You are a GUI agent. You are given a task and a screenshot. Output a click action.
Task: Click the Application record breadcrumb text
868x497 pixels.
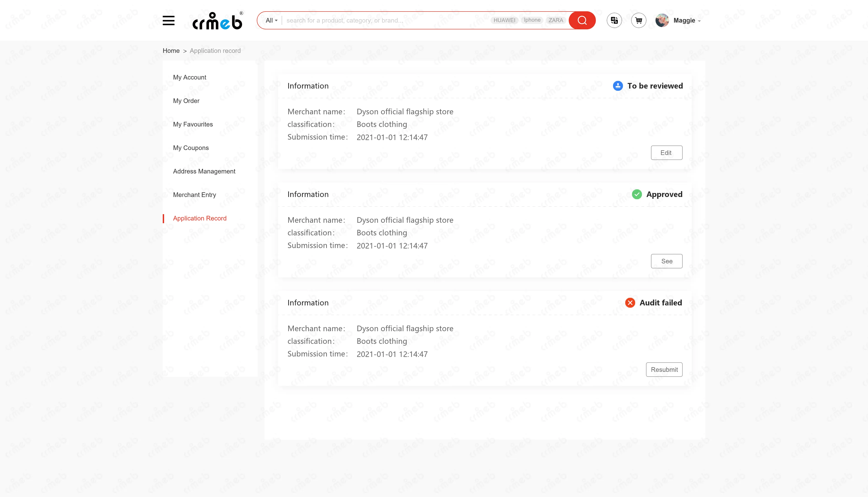[215, 51]
